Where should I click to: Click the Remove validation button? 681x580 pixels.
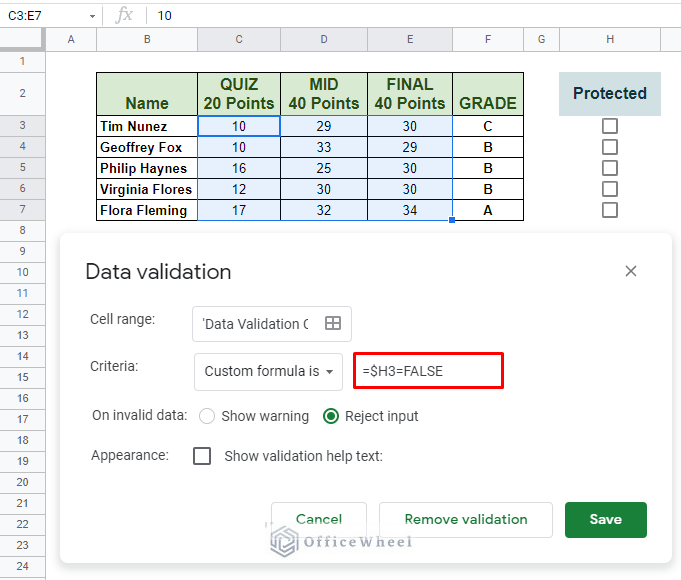pyautogui.click(x=466, y=520)
